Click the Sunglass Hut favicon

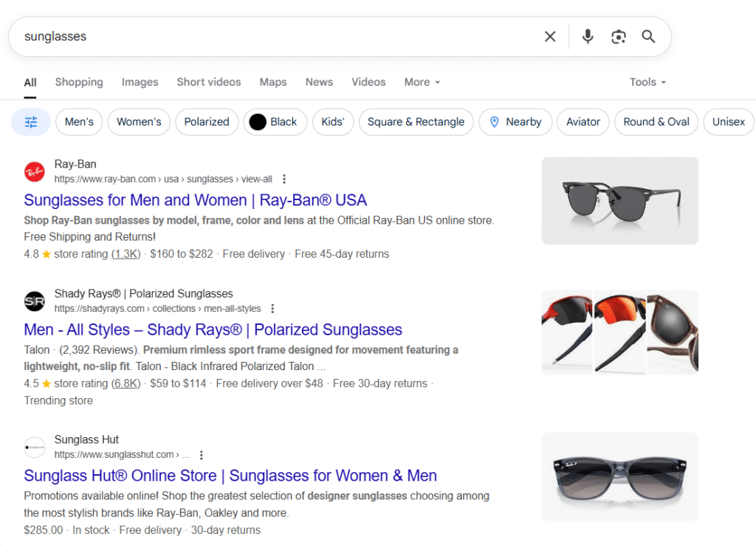point(34,448)
